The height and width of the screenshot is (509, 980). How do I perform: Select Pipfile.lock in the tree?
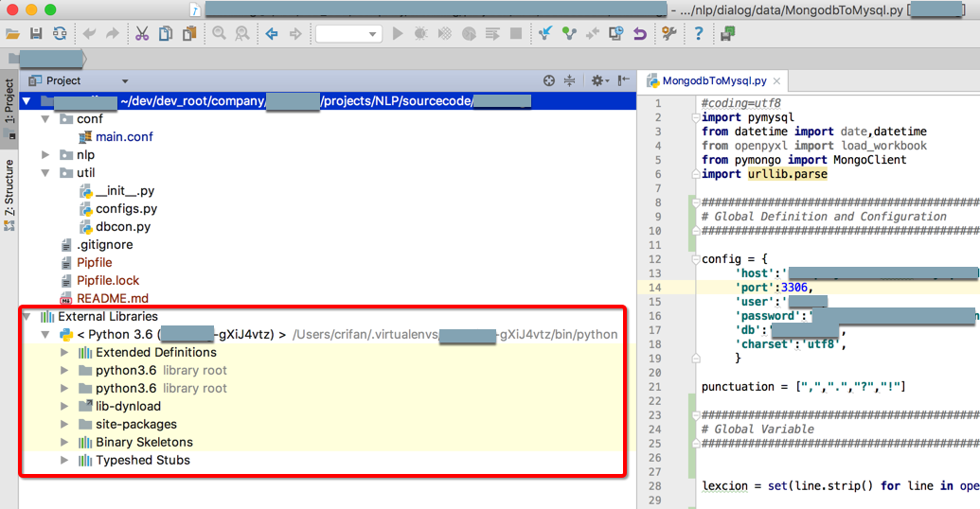[108, 281]
